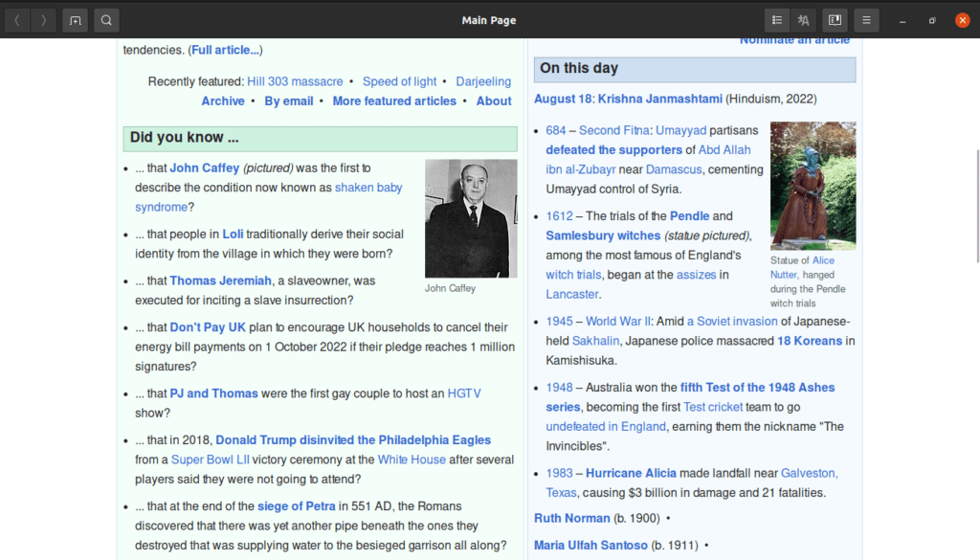
Task: Open the Don't Pay UK article
Action: tap(208, 327)
